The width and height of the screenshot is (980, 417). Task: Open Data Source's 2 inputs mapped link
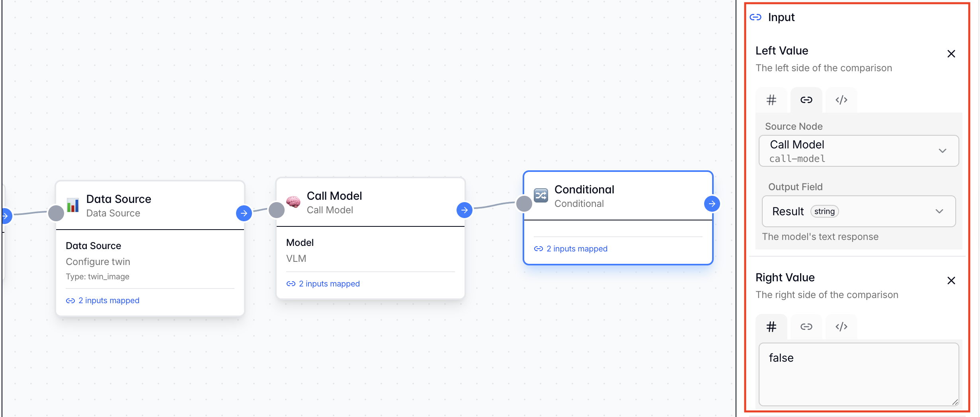coord(108,300)
